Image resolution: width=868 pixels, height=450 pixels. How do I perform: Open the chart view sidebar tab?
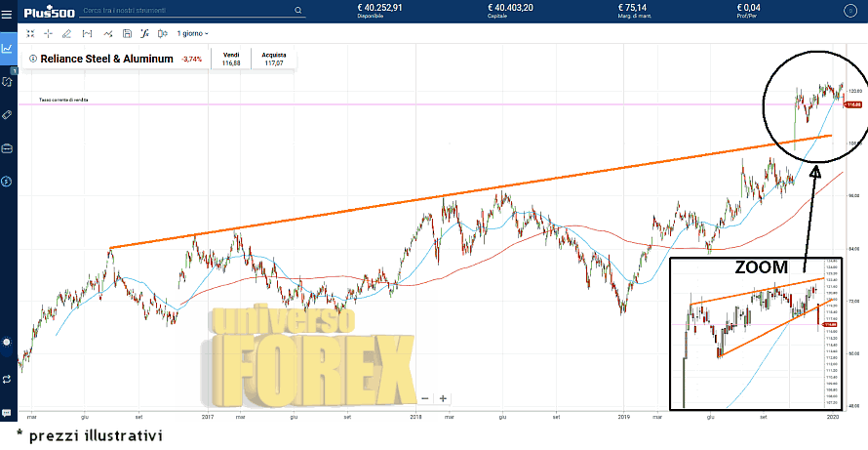coord(8,47)
